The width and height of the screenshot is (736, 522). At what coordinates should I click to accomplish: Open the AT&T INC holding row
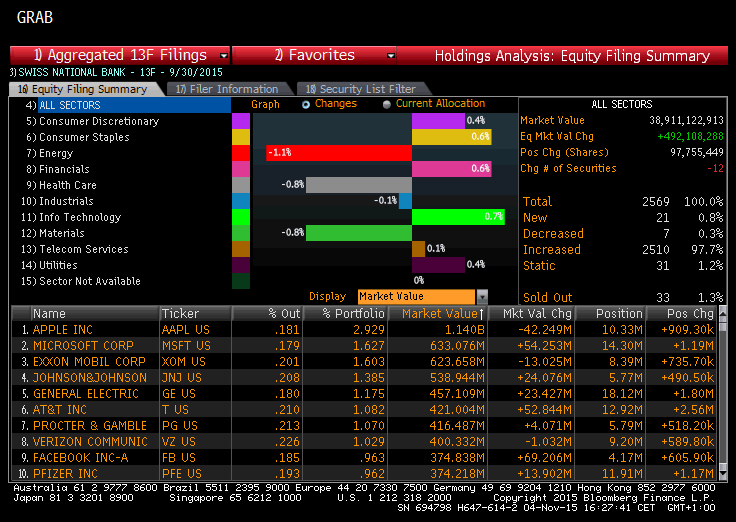(364, 409)
